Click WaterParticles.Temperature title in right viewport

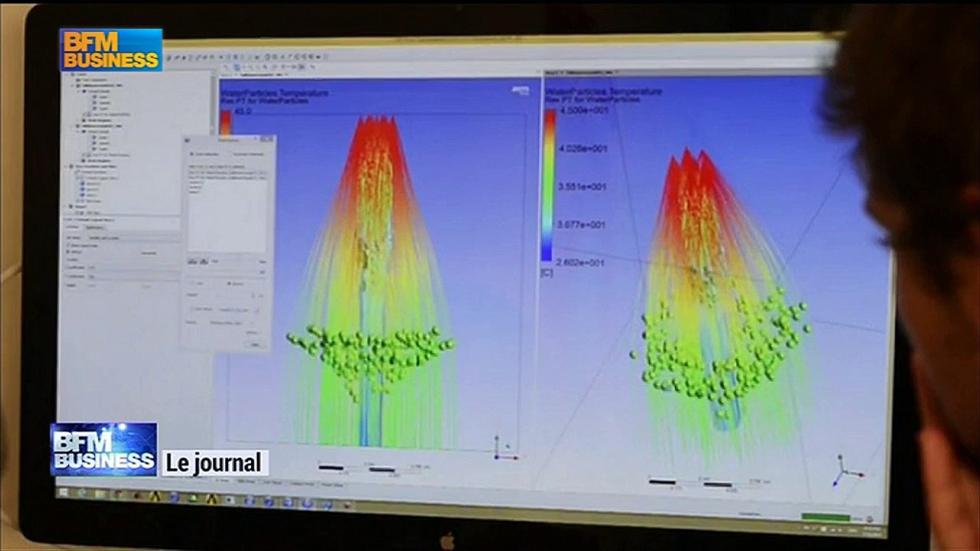pyautogui.click(x=603, y=91)
